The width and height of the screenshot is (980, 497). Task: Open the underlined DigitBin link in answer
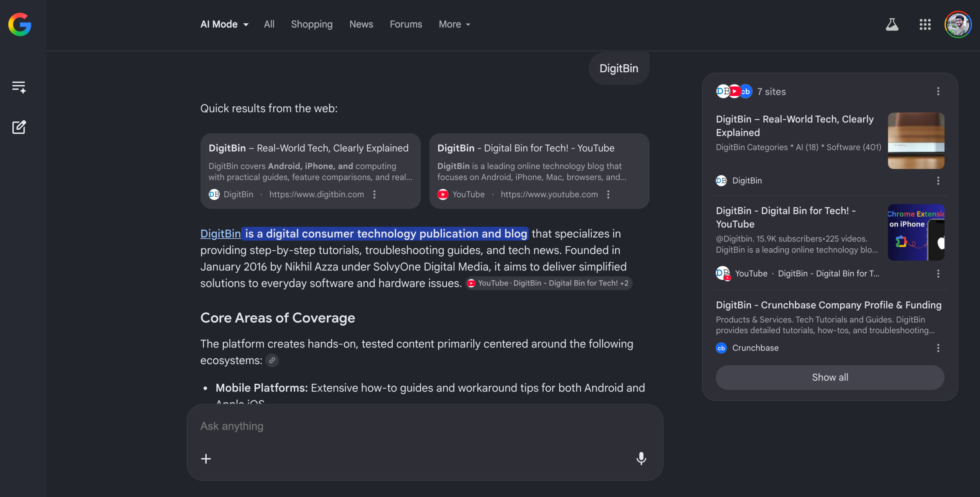(220, 234)
